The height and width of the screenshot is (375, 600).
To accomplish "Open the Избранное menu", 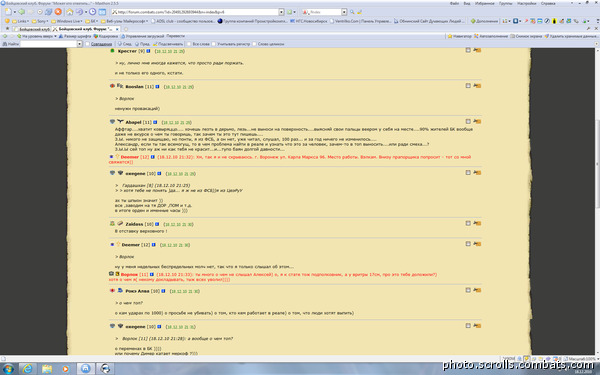I will pos(484,3).
